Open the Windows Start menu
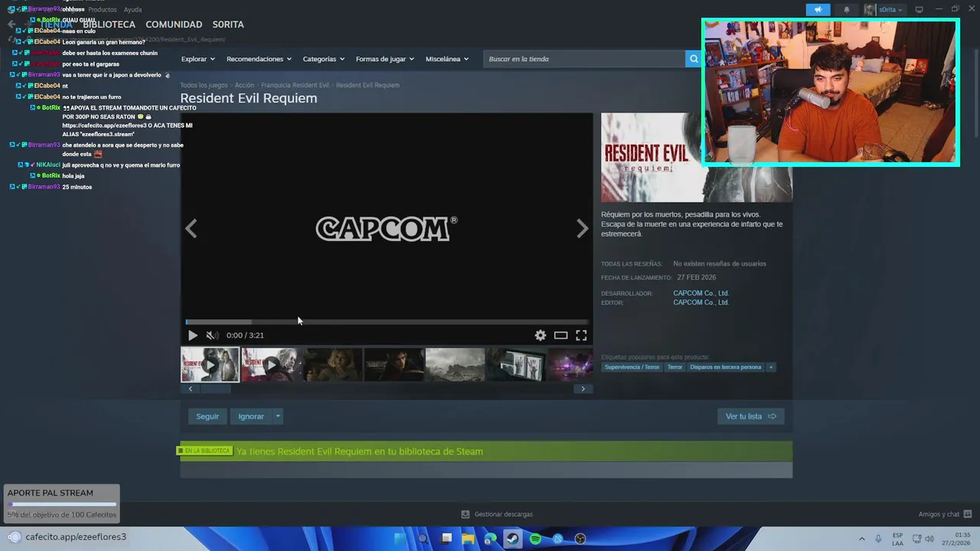980x551 pixels. 400,539
